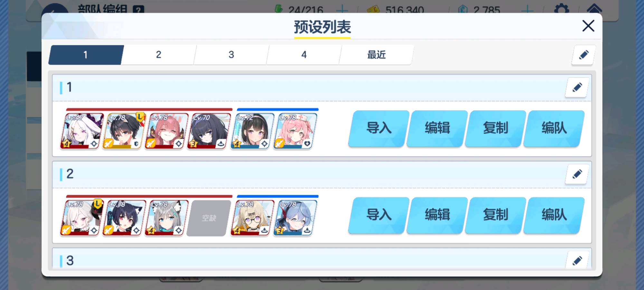Select the empty 空缺 slot in preset 2

[x=209, y=218]
